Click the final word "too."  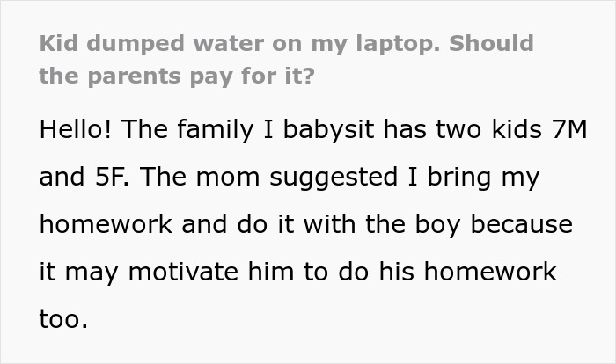pos(63,319)
